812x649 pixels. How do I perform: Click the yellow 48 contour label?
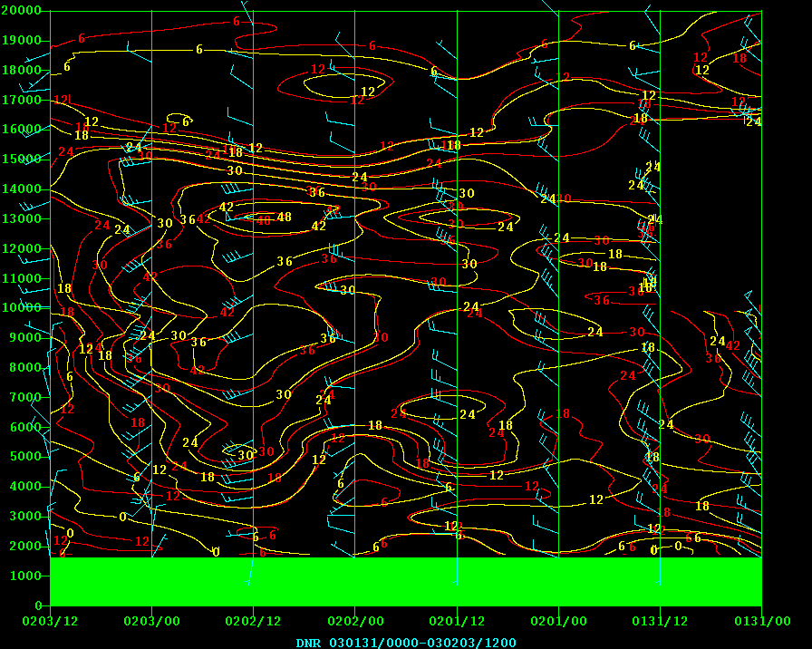click(x=285, y=217)
